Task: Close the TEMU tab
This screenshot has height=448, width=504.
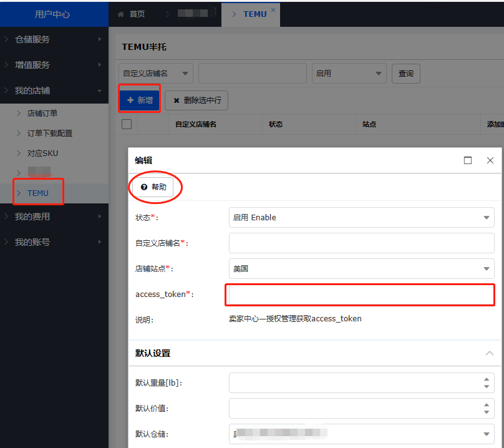Action: (273, 9)
